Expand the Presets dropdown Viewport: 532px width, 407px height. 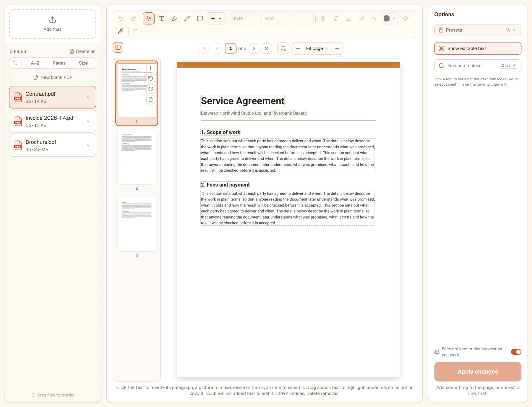coord(478,30)
